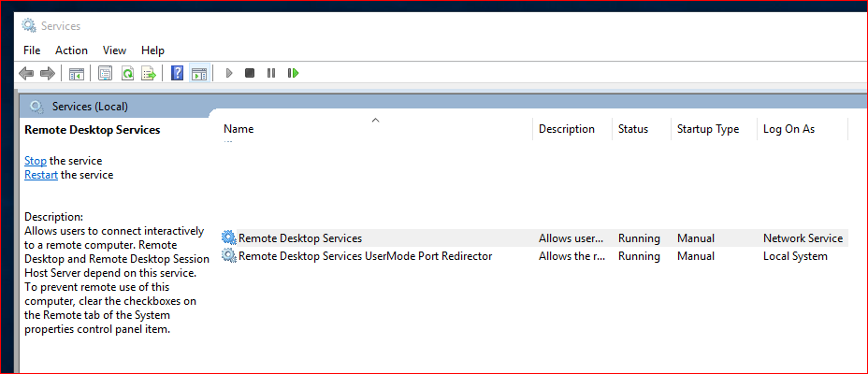Click the bold Remote Desktop Services heading

(x=93, y=129)
